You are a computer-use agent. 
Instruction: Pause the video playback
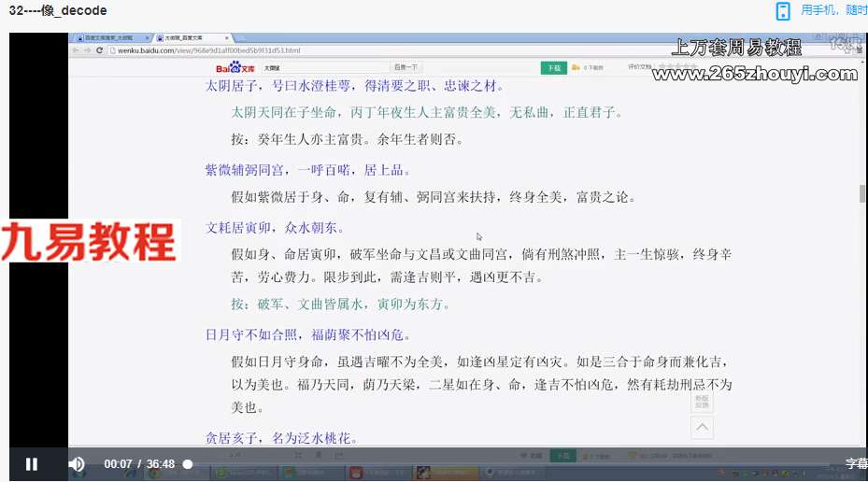32,463
